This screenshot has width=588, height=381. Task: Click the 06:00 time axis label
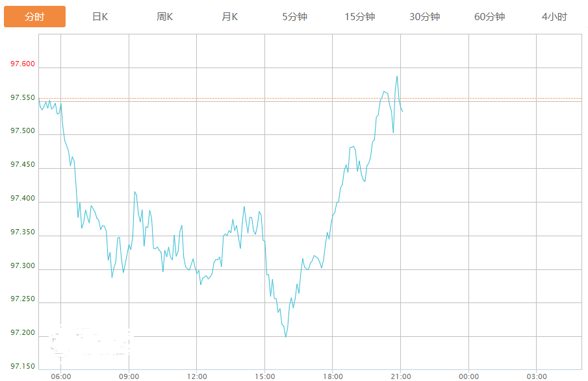(x=60, y=376)
